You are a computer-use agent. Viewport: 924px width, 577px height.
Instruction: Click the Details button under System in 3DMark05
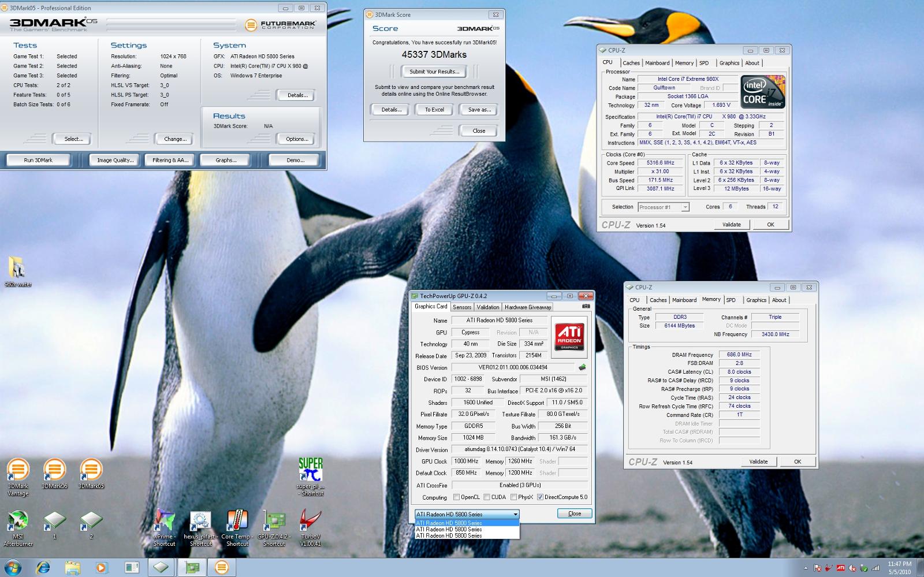click(x=297, y=95)
